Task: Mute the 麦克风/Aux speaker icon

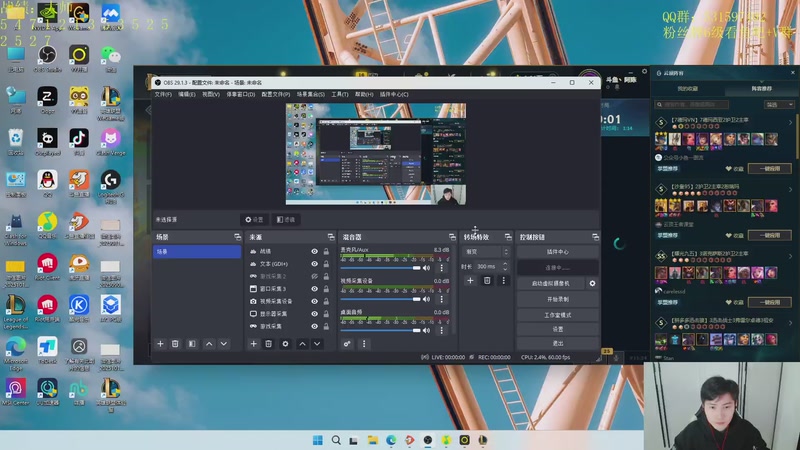Action: (427, 268)
